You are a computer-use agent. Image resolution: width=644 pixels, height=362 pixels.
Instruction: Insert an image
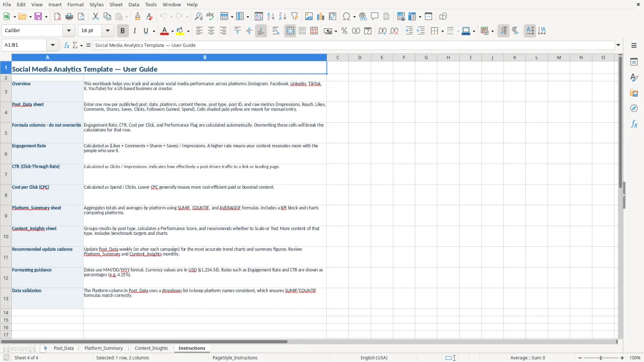pos(309,17)
